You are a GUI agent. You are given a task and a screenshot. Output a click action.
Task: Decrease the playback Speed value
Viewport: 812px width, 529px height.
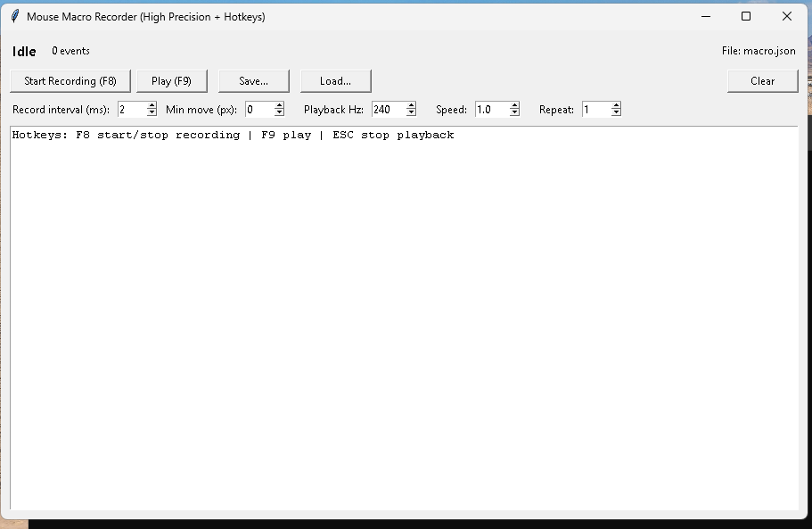coord(514,112)
